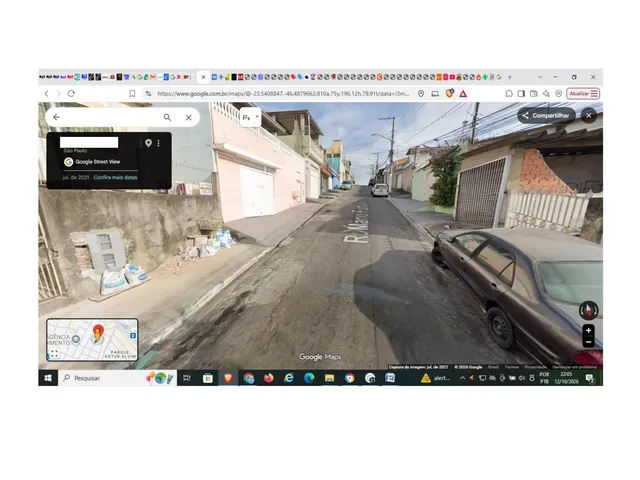Zoom out with the minus button
640x480 pixels.
coord(588,342)
